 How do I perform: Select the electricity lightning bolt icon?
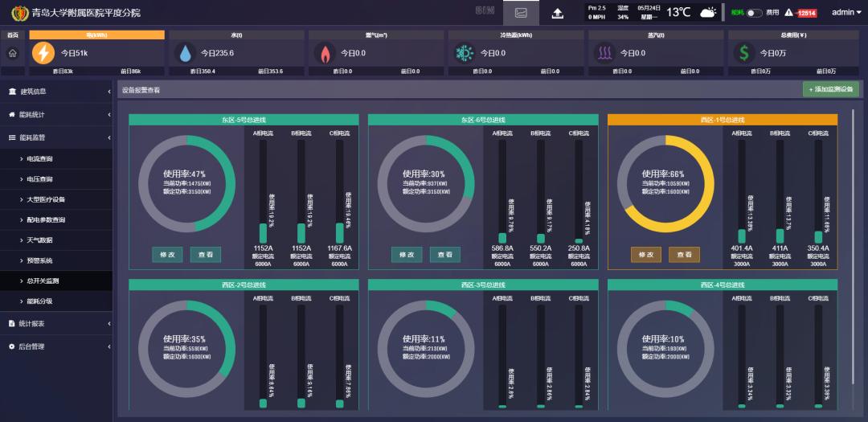[x=43, y=53]
